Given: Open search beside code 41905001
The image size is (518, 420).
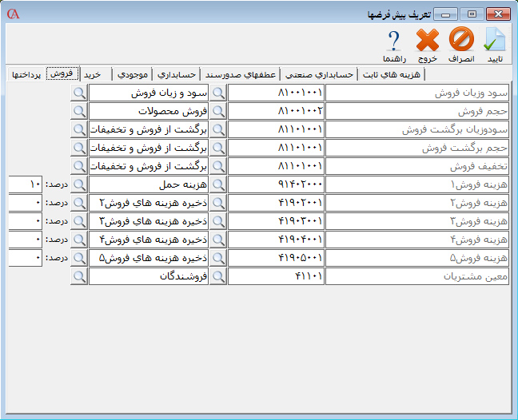Looking at the screenshot, I should pyautogui.click(x=218, y=258).
